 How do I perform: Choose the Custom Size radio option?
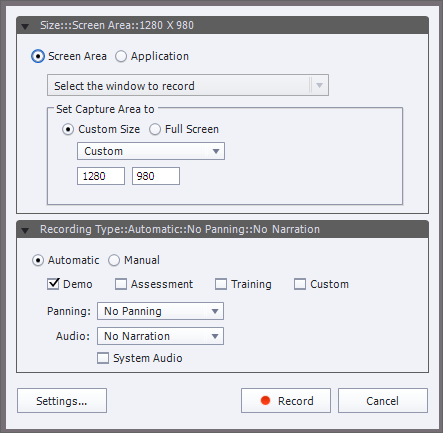coord(68,129)
